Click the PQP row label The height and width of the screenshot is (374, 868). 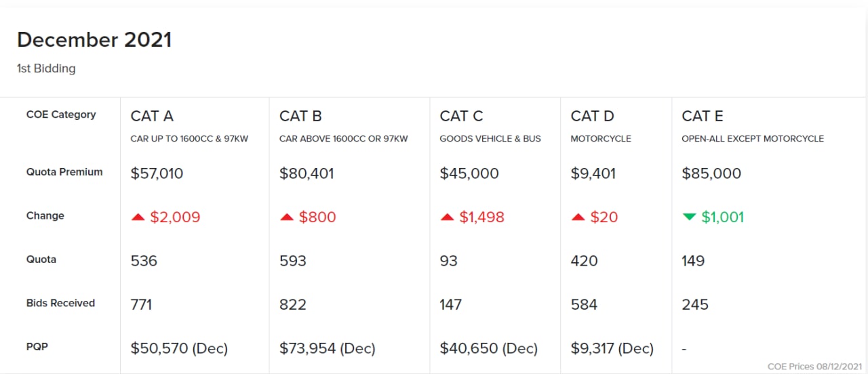tap(37, 346)
